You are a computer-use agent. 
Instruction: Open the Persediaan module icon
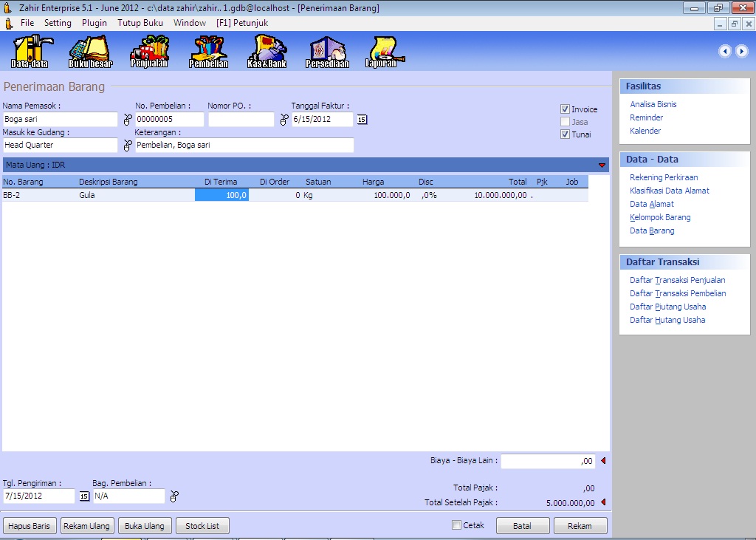[x=327, y=51]
